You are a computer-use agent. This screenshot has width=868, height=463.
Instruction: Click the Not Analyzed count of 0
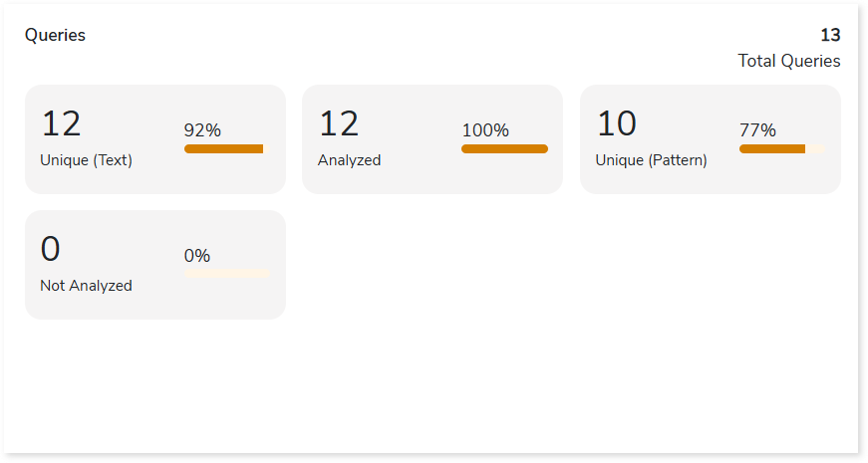tap(50, 250)
